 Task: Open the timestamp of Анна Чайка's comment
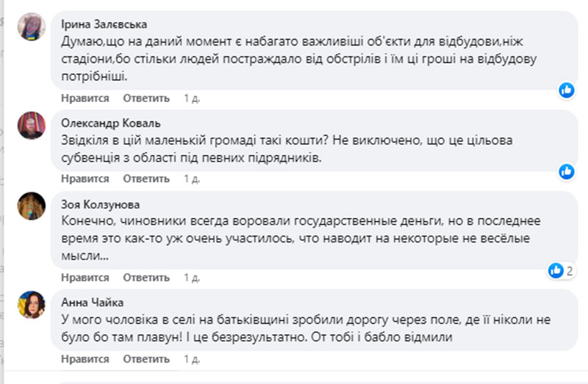click(x=192, y=359)
